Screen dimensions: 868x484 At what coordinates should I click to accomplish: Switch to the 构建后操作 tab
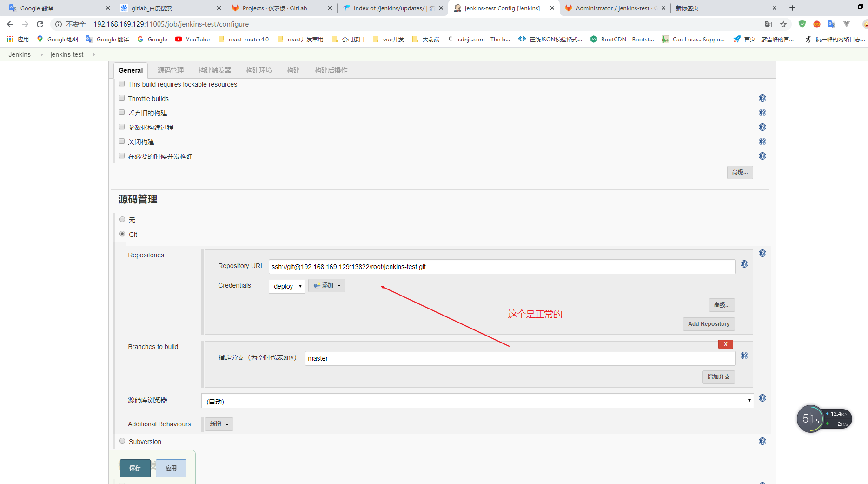331,70
